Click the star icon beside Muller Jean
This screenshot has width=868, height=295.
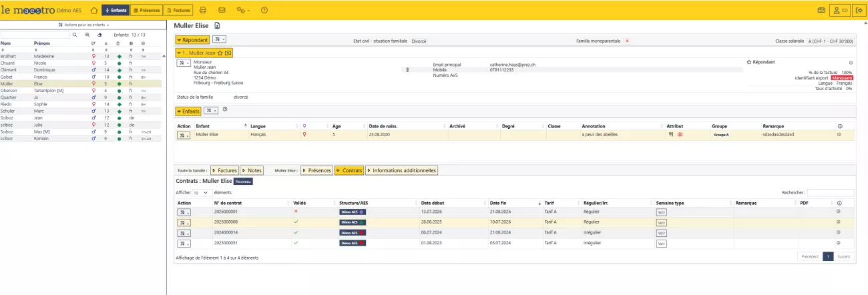(x=220, y=53)
